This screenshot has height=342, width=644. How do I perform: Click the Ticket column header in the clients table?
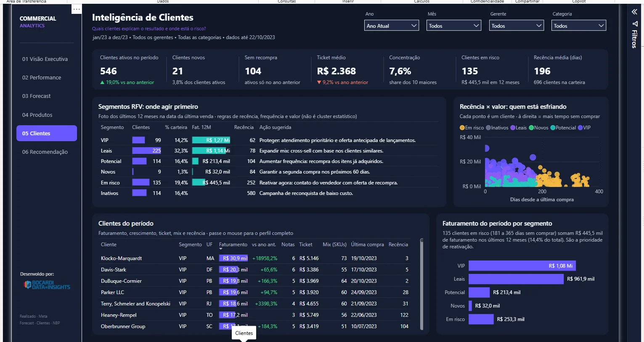306,245
